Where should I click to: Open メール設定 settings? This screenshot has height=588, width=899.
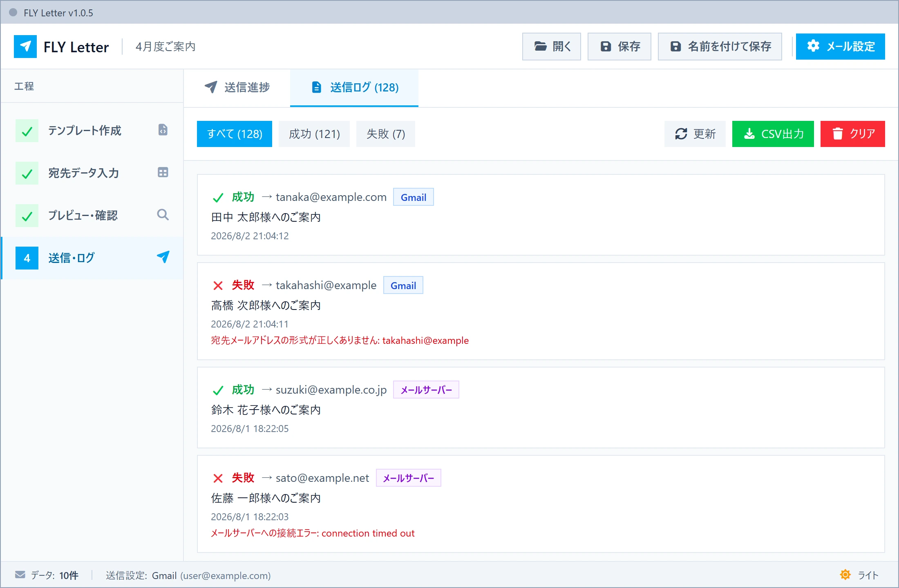pyautogui.click(x=840, y=47)
